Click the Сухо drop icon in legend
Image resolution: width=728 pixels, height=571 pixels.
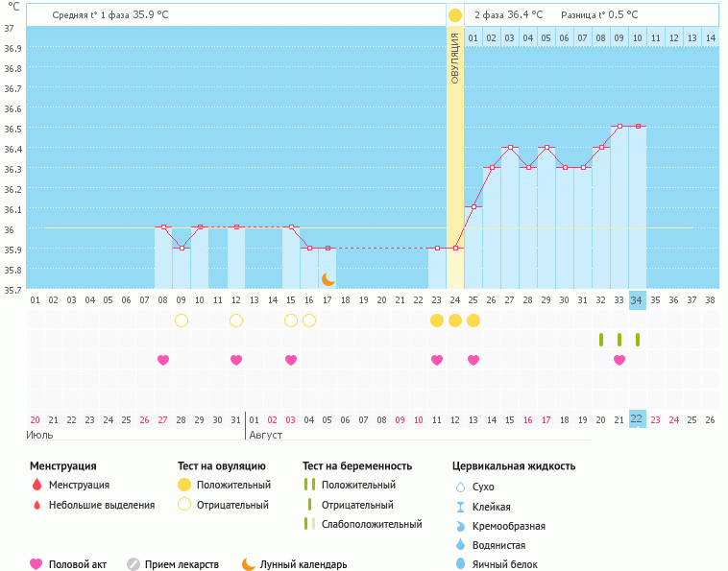460,487
